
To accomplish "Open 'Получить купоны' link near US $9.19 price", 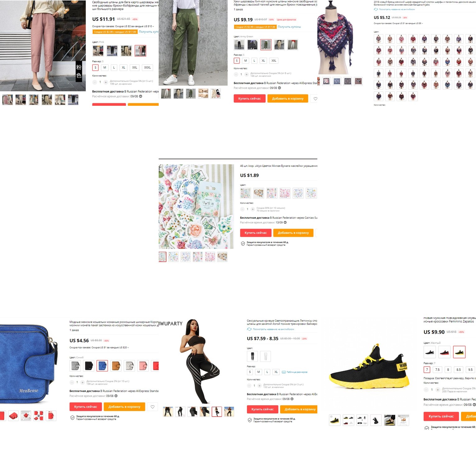I will 289,27.
